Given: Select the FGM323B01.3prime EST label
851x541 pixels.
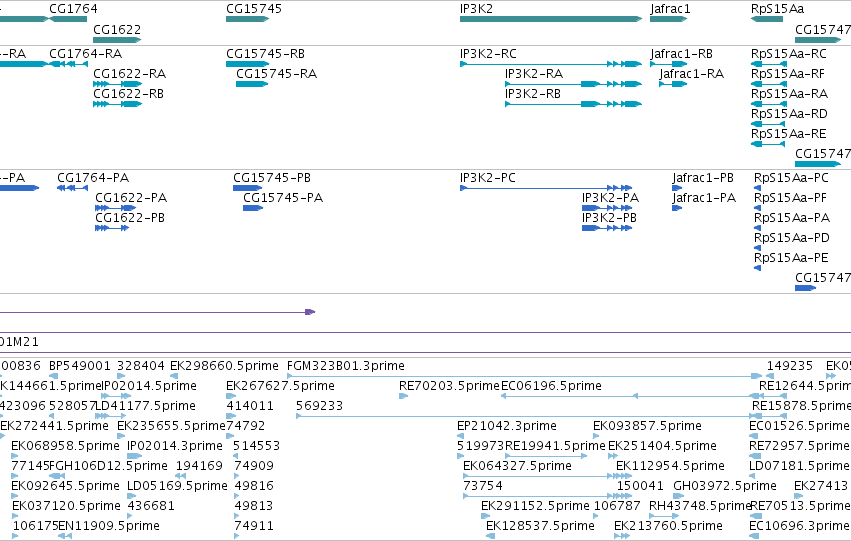Looking at the screenshot, I should tap(346, 366).
